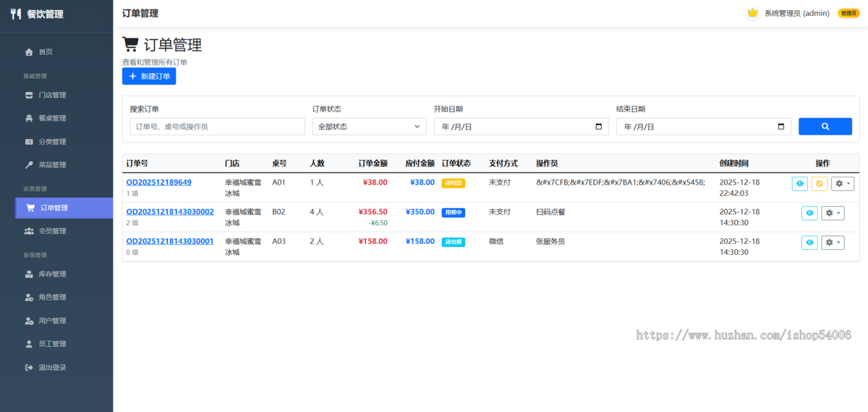Click 系统管理员 (admin) user name
Image resolution: width=868 pixels, height=412 pixels.
(x=797, y=13)
